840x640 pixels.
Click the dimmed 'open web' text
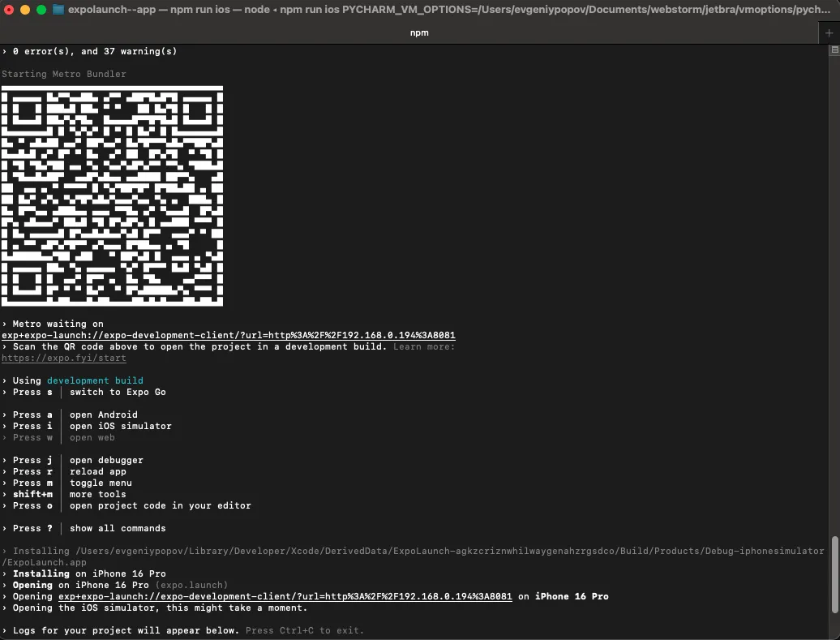click(x=92, y=437)
